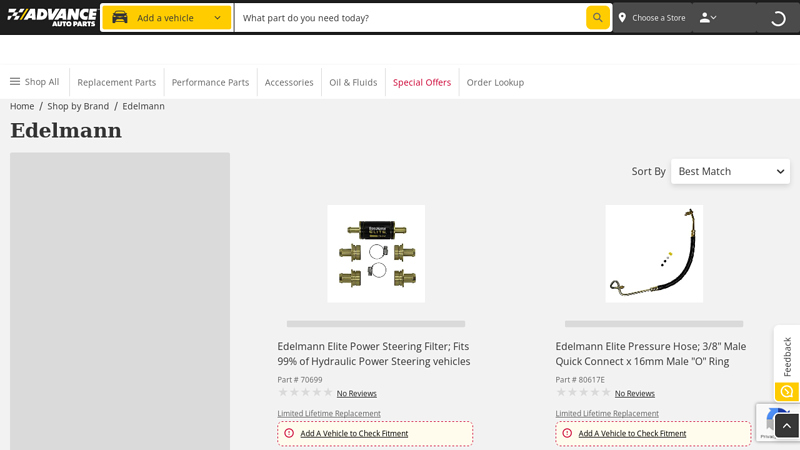Expand the Add a vehicle dropdown
800x450 pixels.
[x=217, y=18]
